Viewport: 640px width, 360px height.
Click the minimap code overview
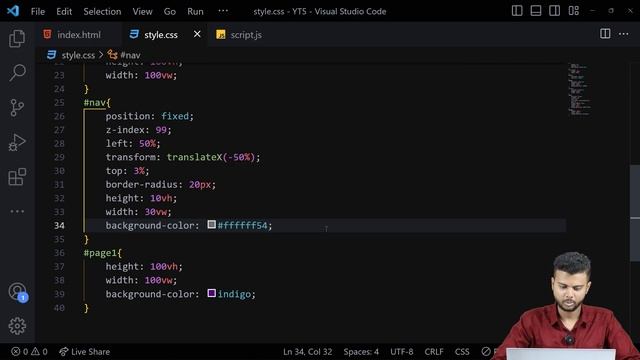(x=580, y=90)
